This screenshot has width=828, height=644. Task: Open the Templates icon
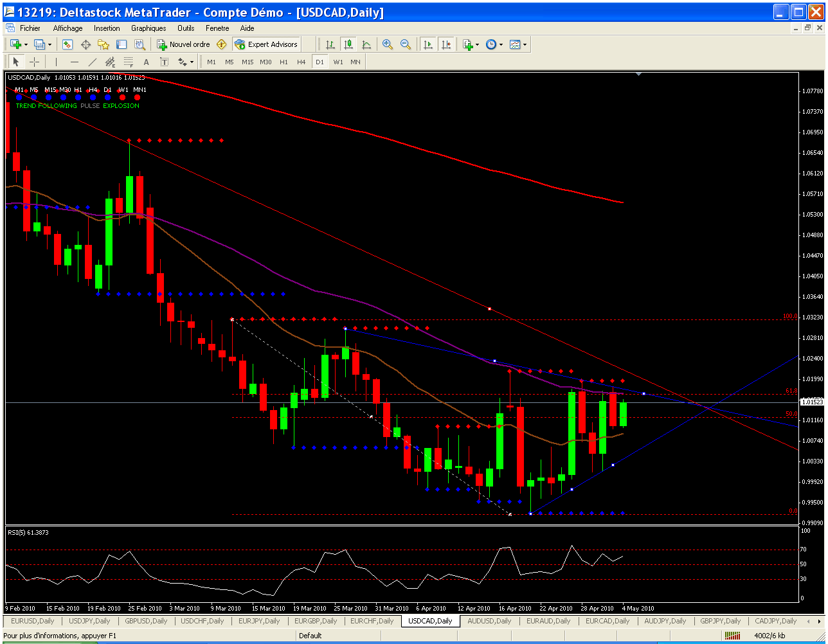515,44
